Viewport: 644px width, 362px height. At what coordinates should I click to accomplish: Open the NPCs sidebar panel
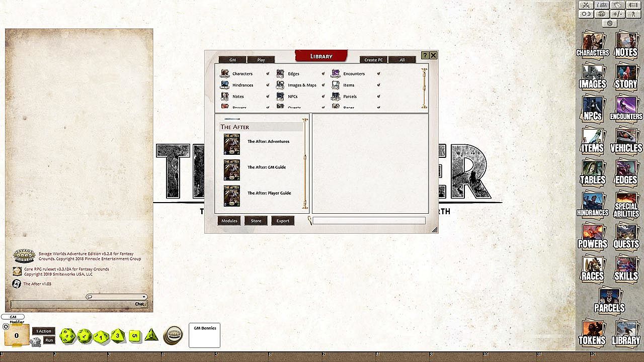click(592, 108)
